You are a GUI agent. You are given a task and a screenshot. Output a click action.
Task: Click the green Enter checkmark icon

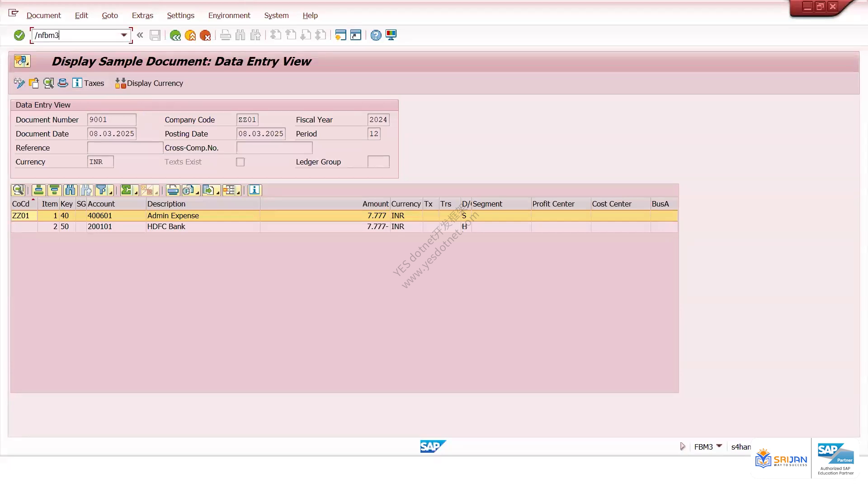pos(19,35)
